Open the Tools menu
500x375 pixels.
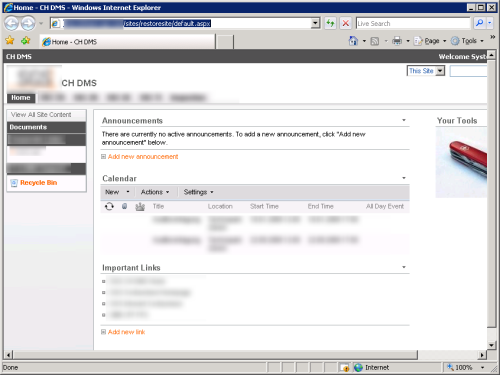(x=467, y=41)
